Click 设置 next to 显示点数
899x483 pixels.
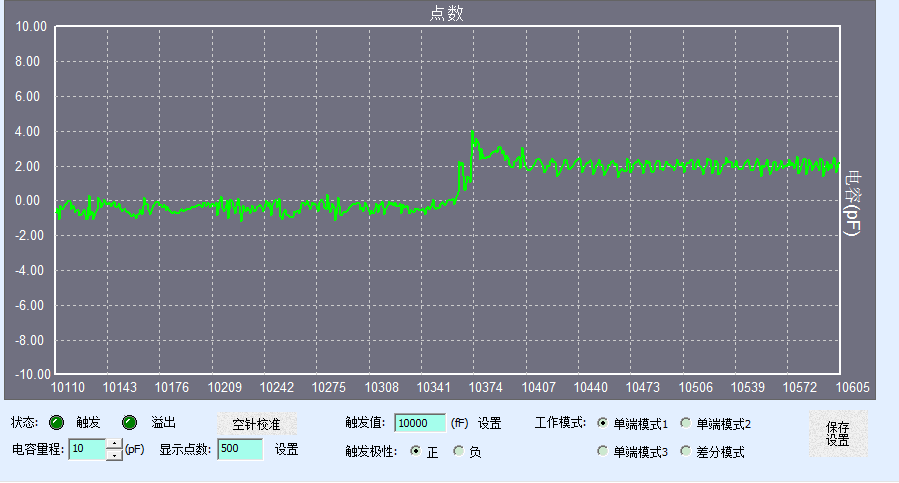[x=287, y=450]
